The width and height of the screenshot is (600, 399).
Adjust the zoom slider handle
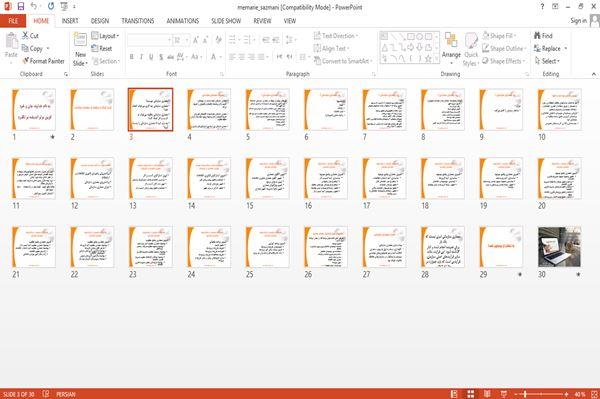[x=525, y=394]
